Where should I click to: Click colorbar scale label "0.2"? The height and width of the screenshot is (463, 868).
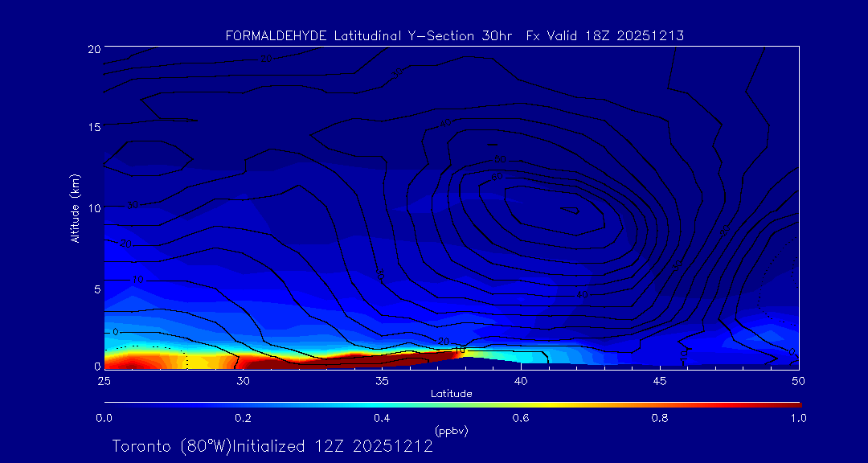243,418
